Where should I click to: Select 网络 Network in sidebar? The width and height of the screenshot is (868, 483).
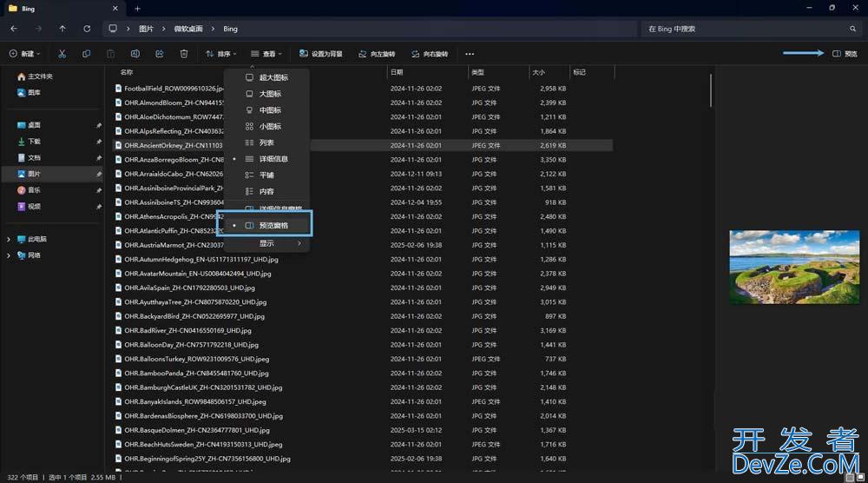29,255
